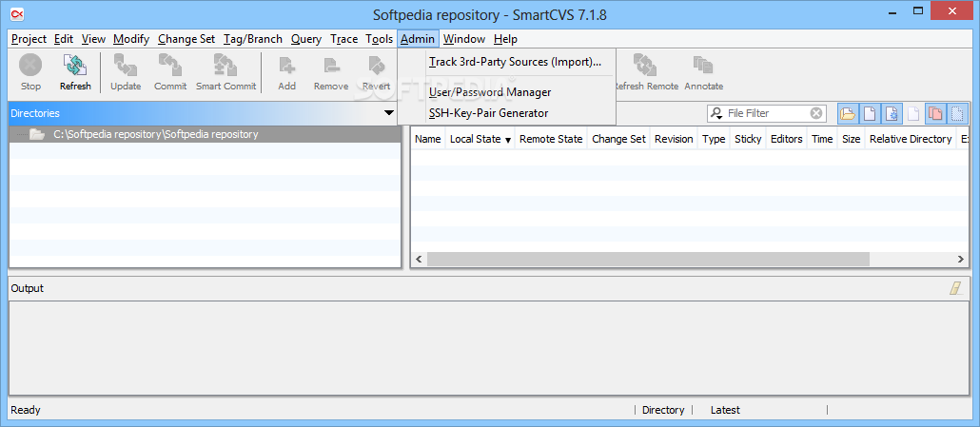Toggle the red copied files filter button

(x=935, y=113)
